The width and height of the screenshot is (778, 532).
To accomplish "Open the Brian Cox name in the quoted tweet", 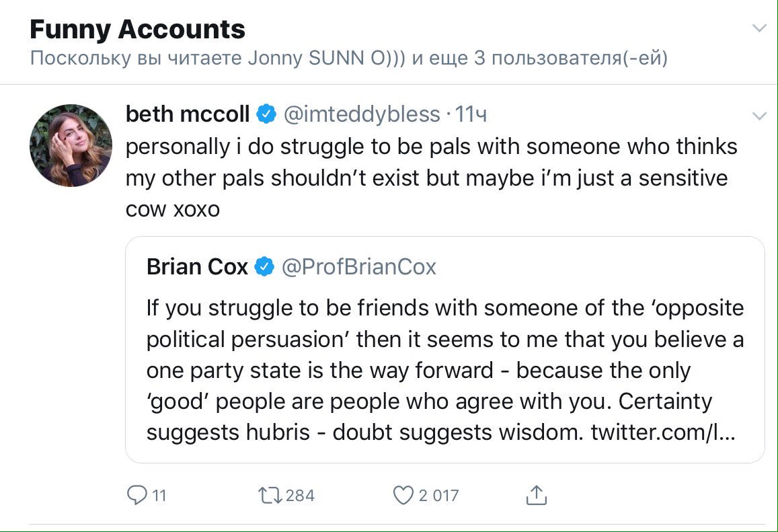I will click(x=197, y=267).
